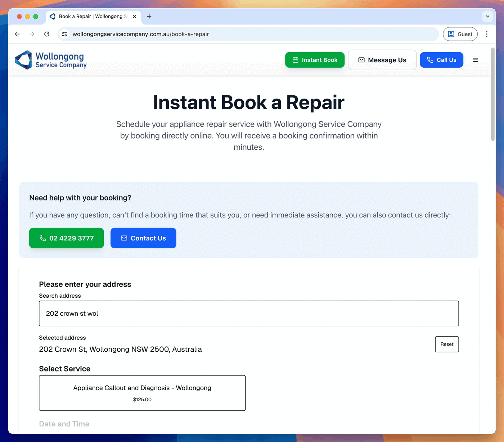
Task: Click the favicon on the browser tab
Action: 53,17
